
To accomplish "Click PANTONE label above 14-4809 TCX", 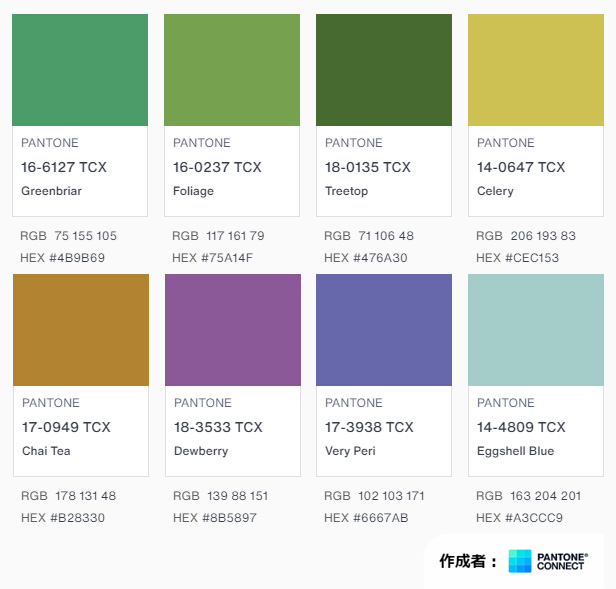I will (x=506, y=403).
